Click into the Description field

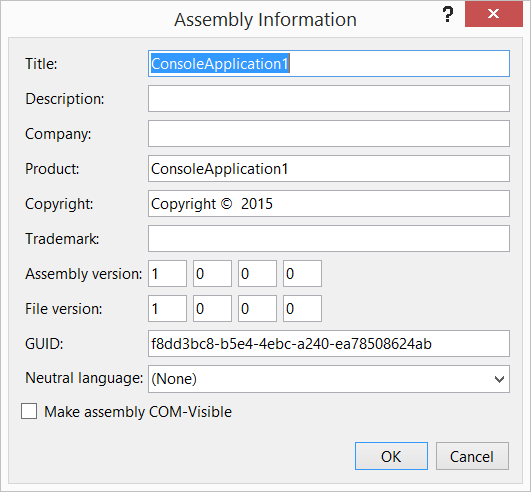click(x=328, y=99)
